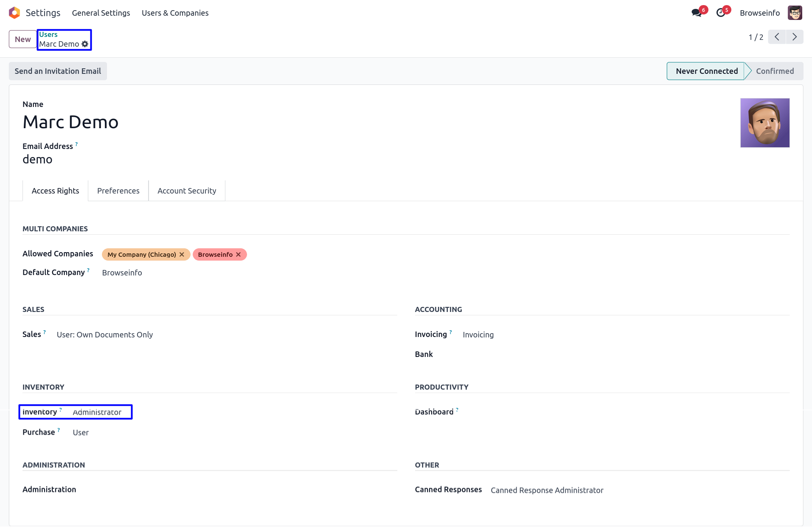
Task: Click Send an Invitation Email button
Action: [x=58, y=71]
